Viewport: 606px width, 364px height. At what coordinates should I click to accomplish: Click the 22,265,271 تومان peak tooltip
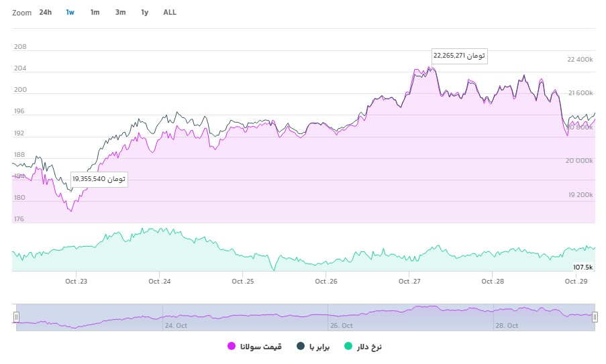459,56
